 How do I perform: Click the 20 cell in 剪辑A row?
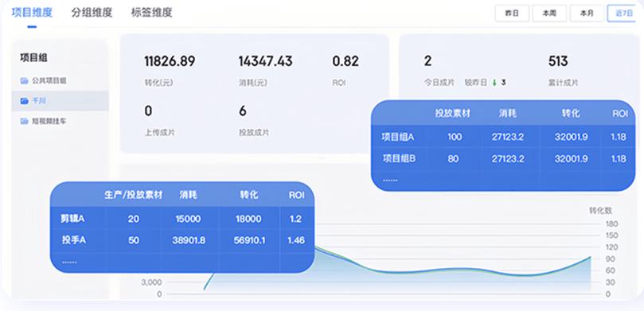(134, 219)
